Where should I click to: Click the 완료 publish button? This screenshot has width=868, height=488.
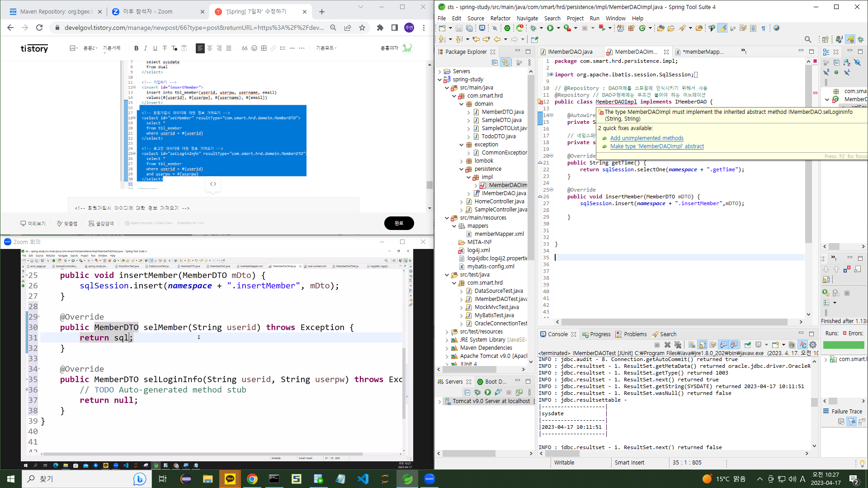click(x=399, y=223)
